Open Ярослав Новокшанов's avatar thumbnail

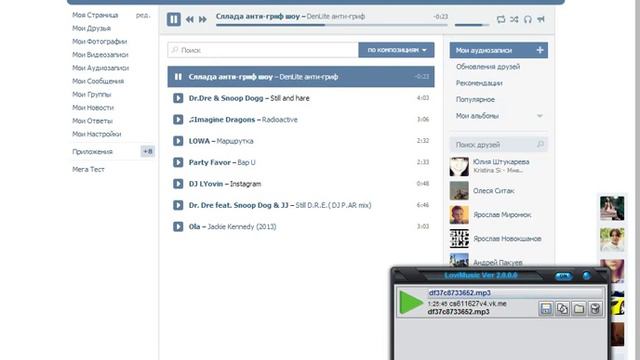459,238
